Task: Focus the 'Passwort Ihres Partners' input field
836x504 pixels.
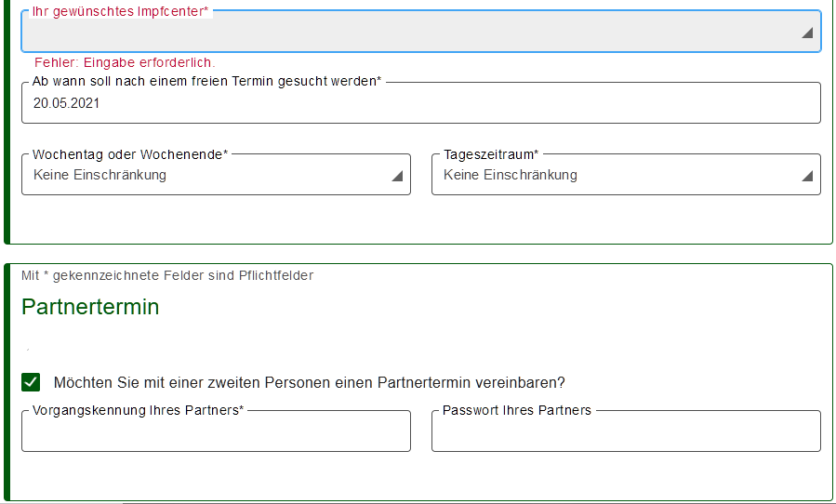Action: tap(626, 431)
